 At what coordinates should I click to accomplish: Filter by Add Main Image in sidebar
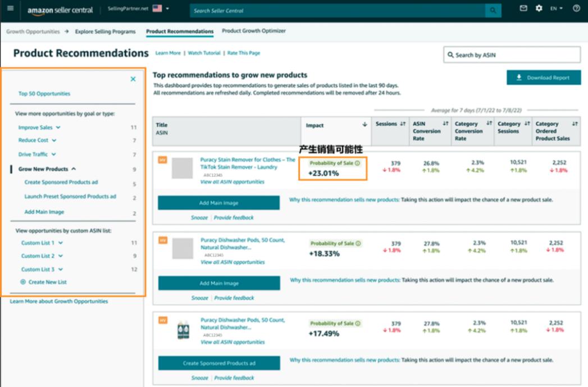pyautogui.click(x=44, y=212)
